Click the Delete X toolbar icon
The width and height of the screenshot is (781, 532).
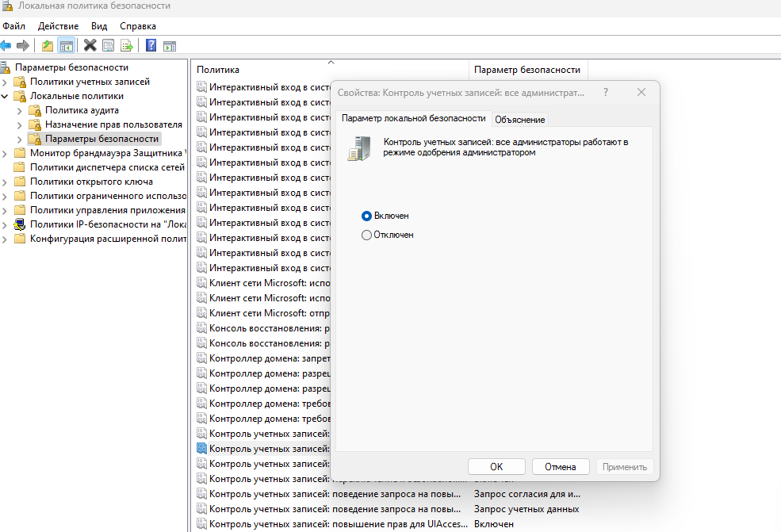pyautogui.click(x=90, y=46)
